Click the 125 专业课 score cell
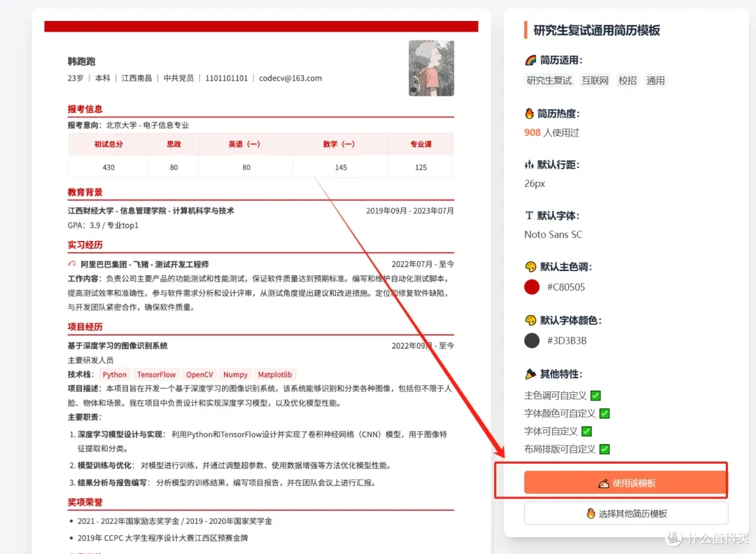 pos(421,167)
